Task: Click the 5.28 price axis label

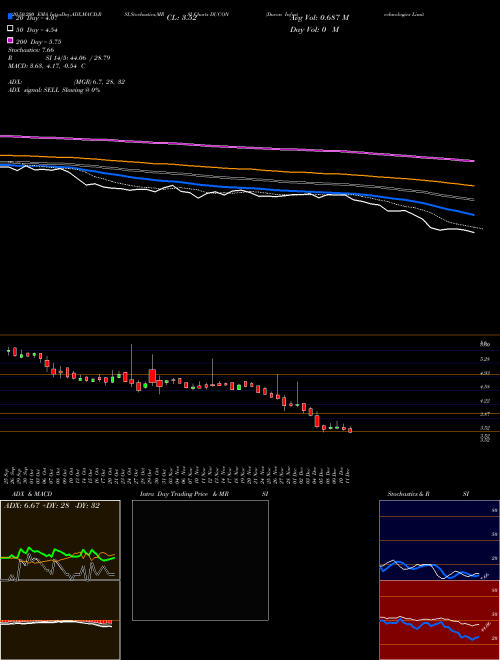Action: tap(485, 359)
